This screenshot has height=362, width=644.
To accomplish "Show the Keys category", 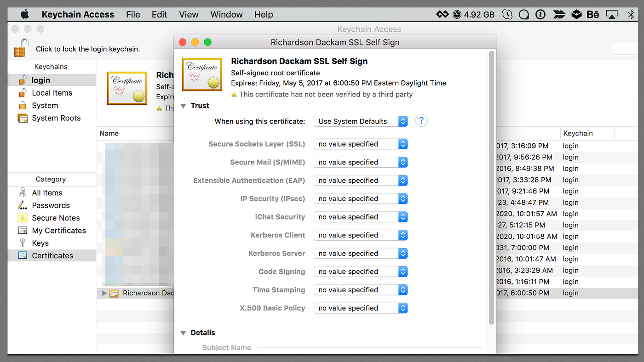I will 52,243.
